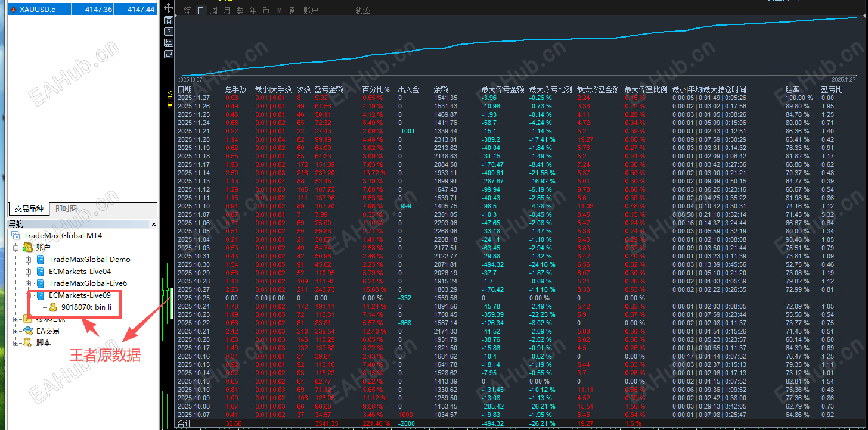Expand the TradeMaxGlobal-Demo node
Image resolution: width=868 pixels, height=430 pixels.
tap(28, 260)
